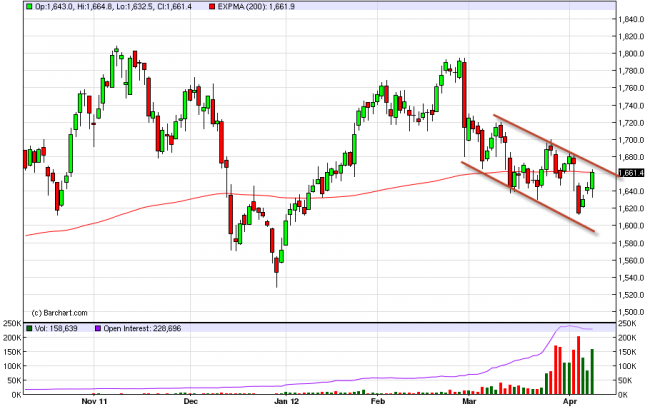The width and height of the screenshot is (645, 414).
Task: Click the left-side 100K volume axis label
Action: (x=12, y=366)
